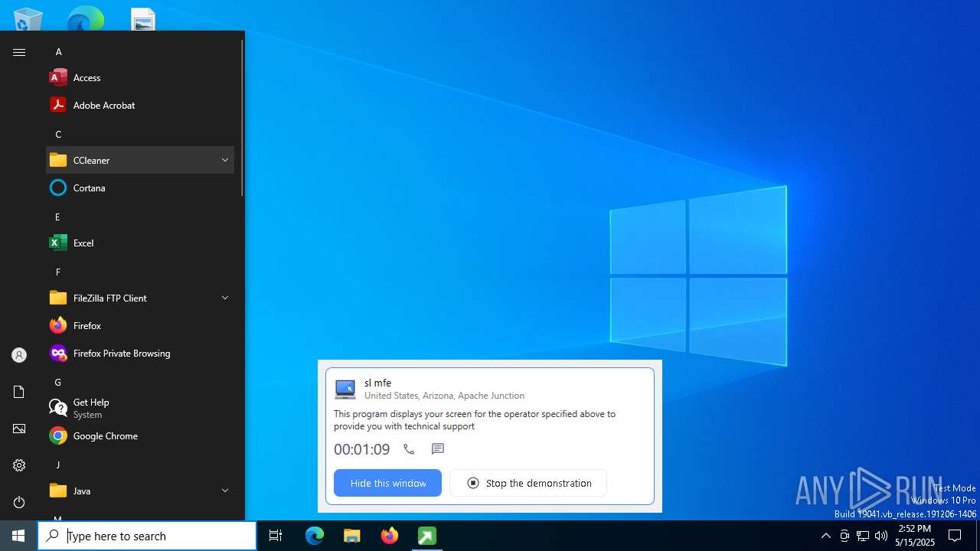This screenshot has width=980, height=551.
Task: Show hidden system tray icons
Action: coord(826,536)
